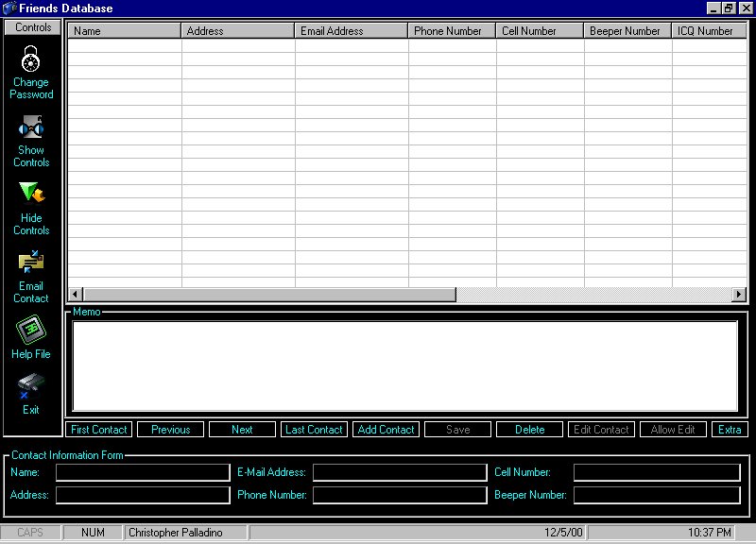Click the Phone Number column header
This screenshot has width=756, height=544.
pos(452,31)
